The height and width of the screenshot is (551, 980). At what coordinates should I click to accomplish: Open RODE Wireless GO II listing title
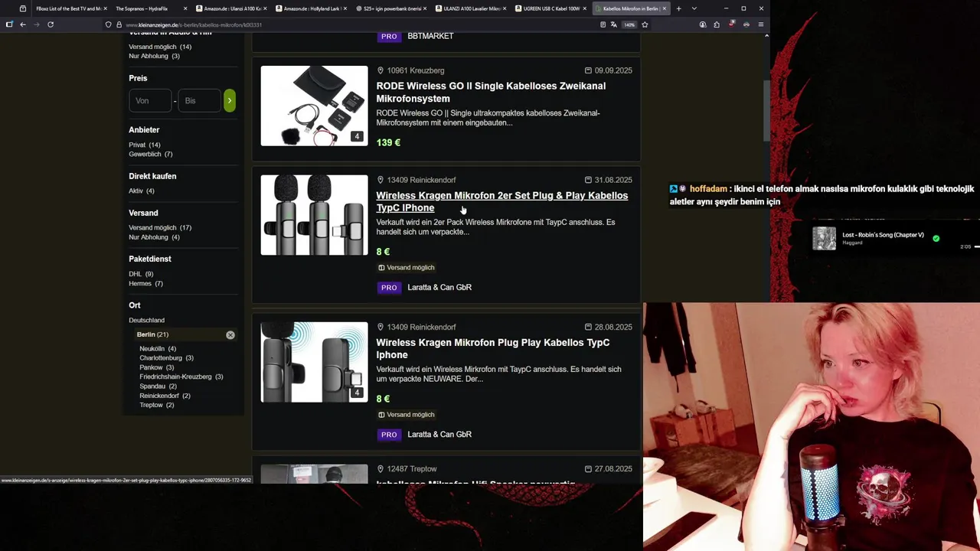pyautogui.click(x=491, y=92)
